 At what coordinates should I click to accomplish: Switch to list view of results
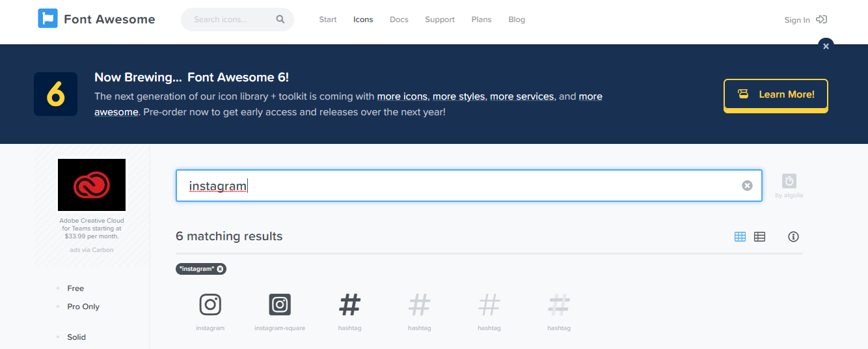coord(759,237)
